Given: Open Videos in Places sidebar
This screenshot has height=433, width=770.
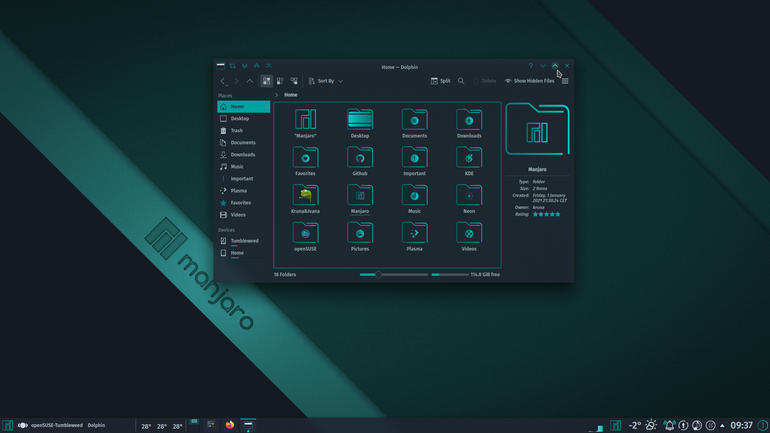Looking at the screenshot, I should click(x=244, y=215).
